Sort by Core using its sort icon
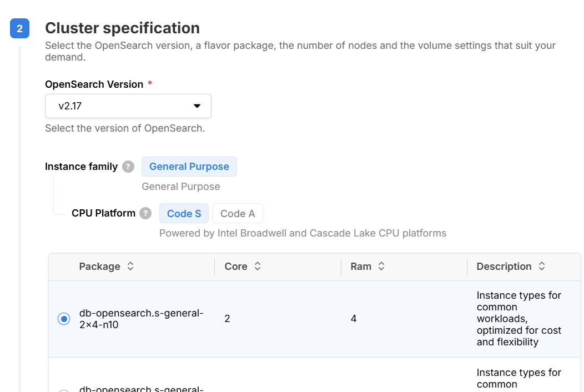The width and height of the screenshot is (584, 392). tap(258, 267)
